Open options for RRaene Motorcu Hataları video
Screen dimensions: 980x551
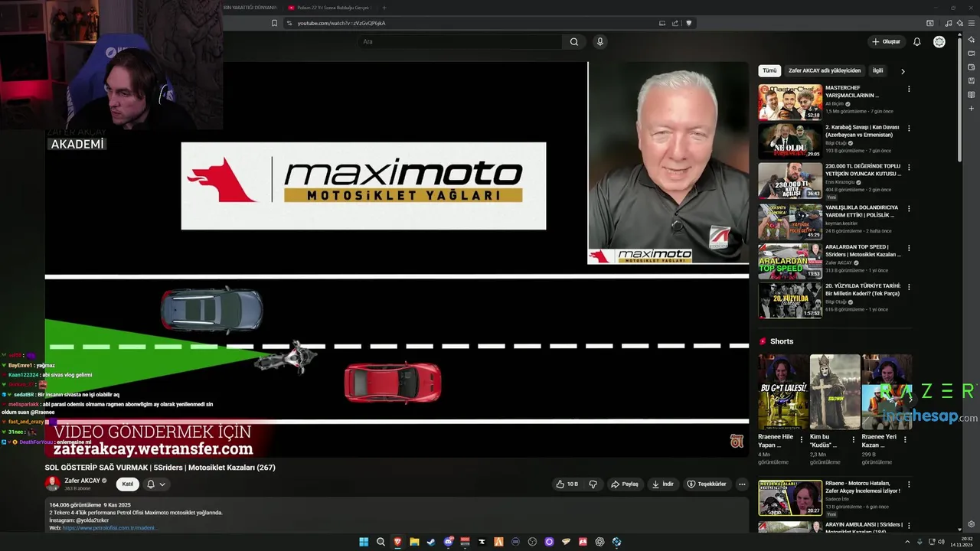(909, 484)
